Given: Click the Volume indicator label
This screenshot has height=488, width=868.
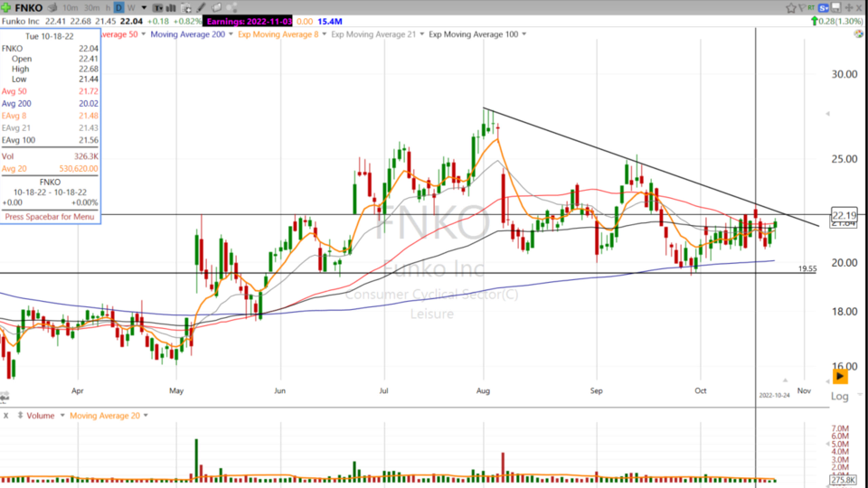Looking at the screenshot, I should 41,416.
